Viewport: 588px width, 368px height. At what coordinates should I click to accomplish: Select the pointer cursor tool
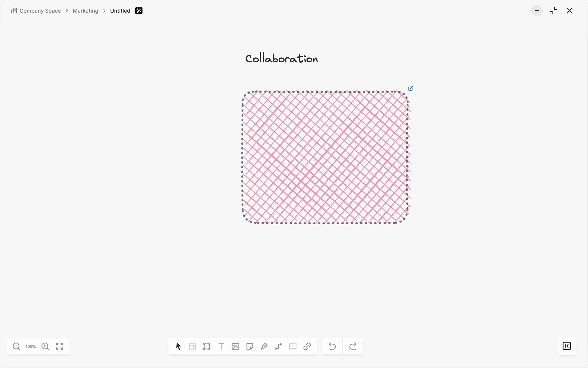tap(178, 346)
